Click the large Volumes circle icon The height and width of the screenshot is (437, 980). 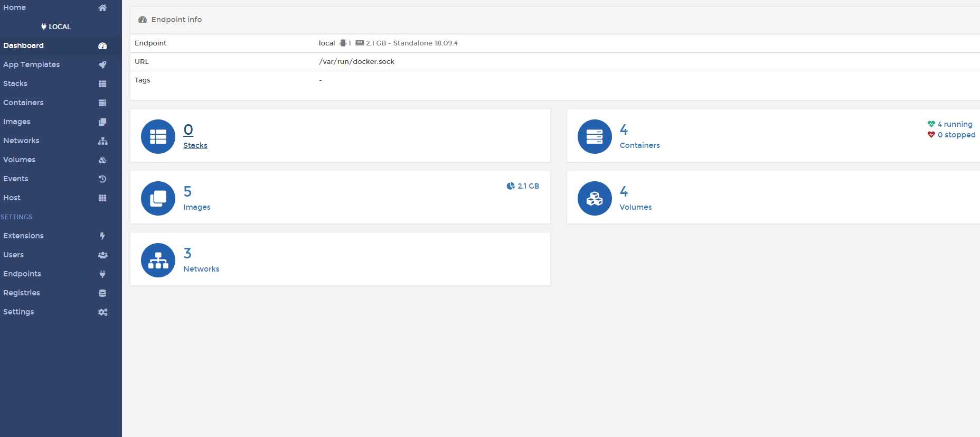click(595, 198)
